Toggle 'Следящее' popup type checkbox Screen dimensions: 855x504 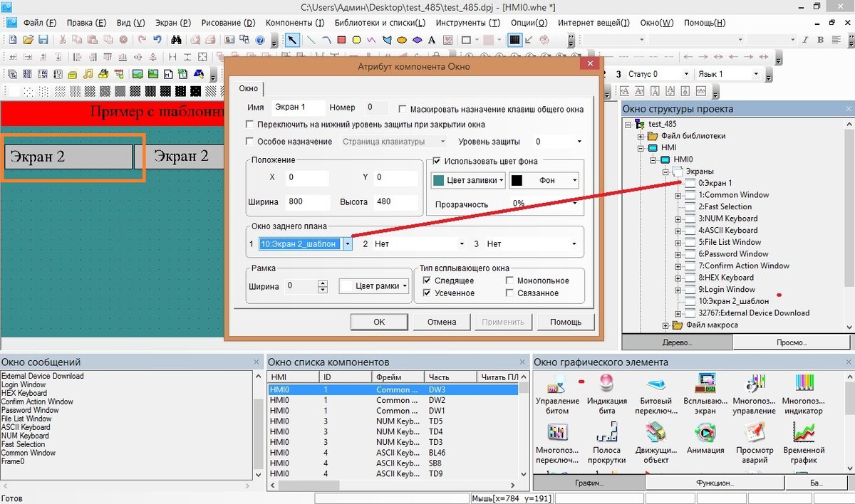coord(427,280)
